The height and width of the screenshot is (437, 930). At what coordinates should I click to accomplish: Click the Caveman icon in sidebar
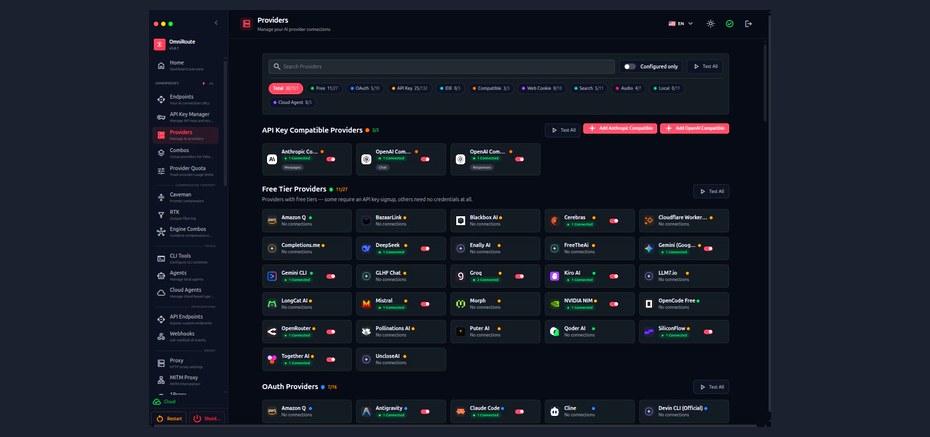[x=161, y=197]
